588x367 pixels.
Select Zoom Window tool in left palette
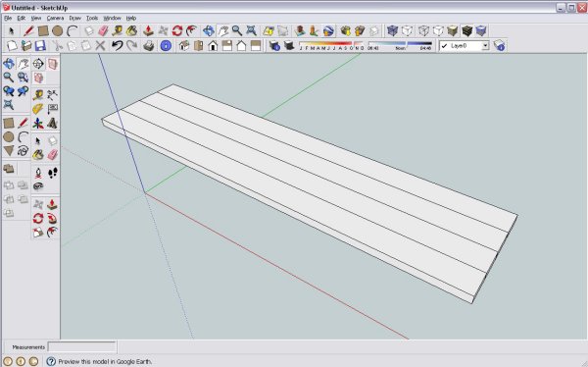pos(23,78)
